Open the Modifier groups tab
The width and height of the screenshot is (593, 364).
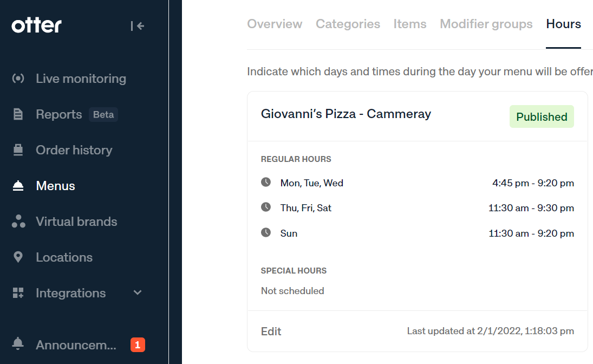486,24
